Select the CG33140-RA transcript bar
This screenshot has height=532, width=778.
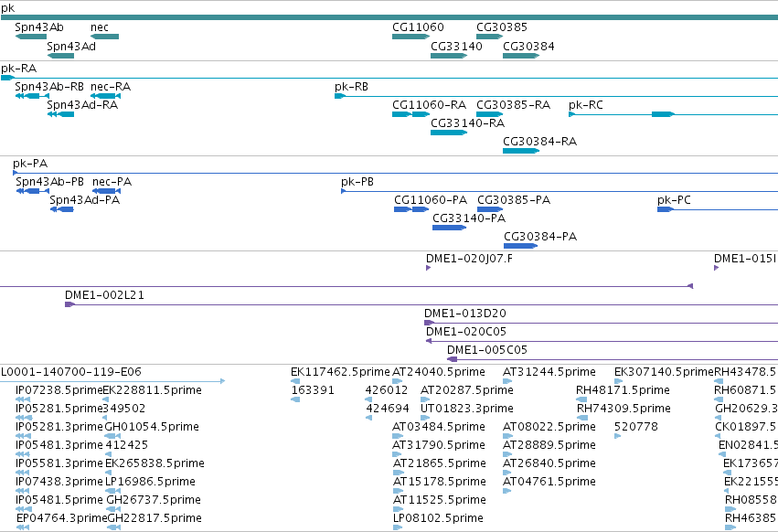(x=449, y=133)
